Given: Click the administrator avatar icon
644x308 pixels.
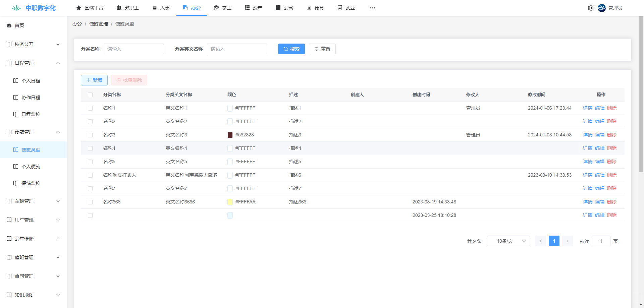Looking at the screenshot, I should tap(602, 8).
